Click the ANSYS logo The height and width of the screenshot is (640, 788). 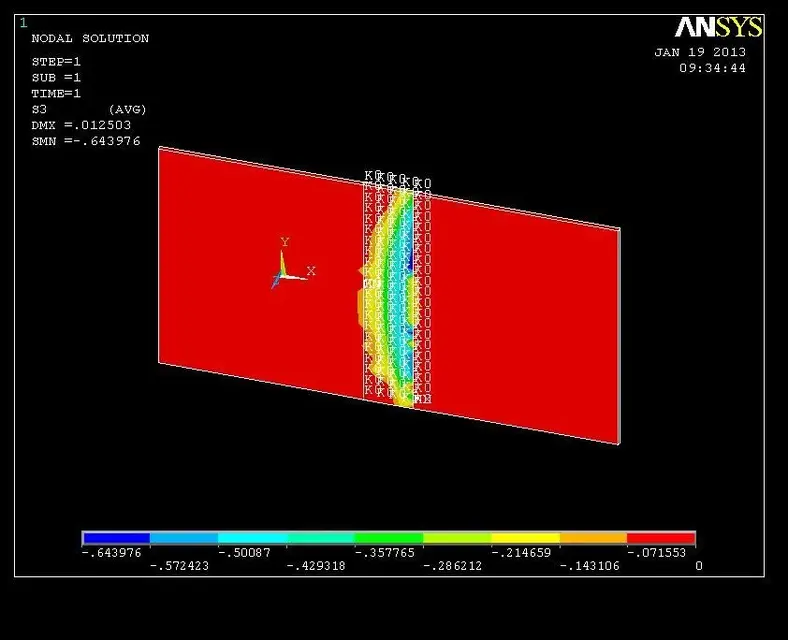click(x=719, y=27)
